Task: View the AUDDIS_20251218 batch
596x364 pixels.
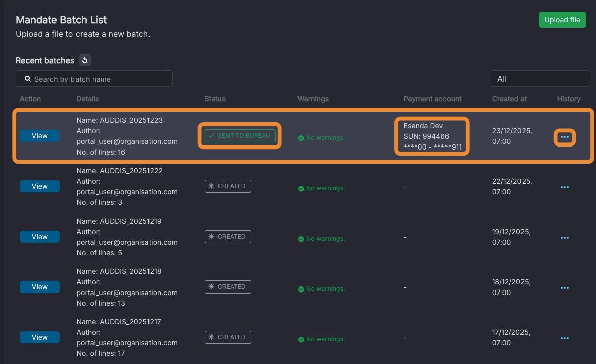Action: (40, 287)
